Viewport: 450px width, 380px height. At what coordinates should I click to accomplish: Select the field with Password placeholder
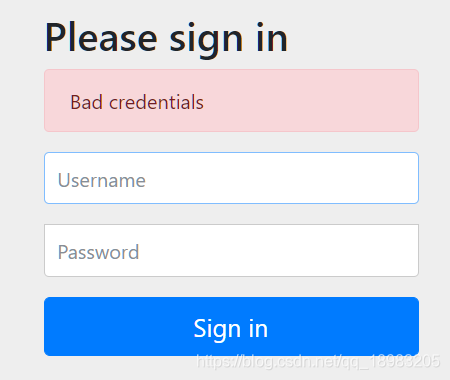tap(231, 250)
